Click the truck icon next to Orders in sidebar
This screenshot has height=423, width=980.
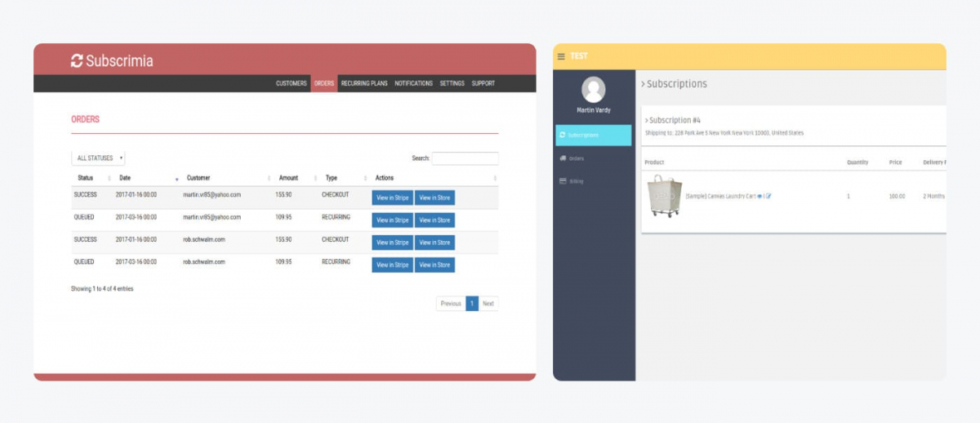(x=562, y=158)
